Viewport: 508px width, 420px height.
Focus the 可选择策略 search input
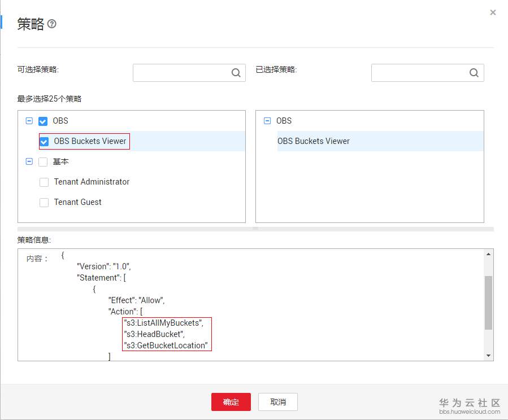pyautogui.click(x=189, y=73)
